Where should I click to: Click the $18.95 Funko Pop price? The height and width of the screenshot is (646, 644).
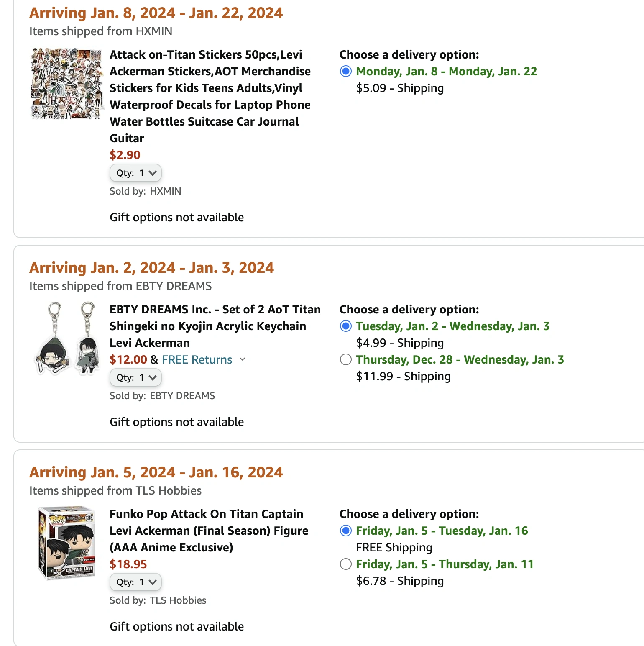coord(128,564)
